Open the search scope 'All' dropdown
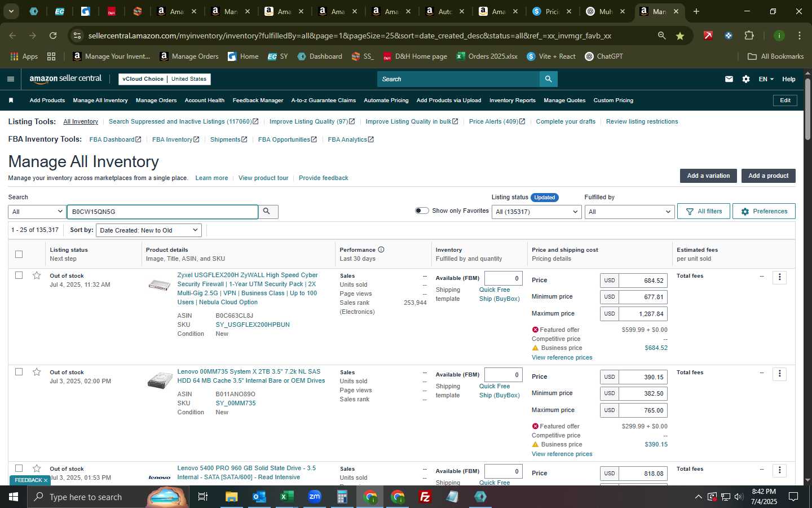Viewport: 812px width, 508px height. 37,212
